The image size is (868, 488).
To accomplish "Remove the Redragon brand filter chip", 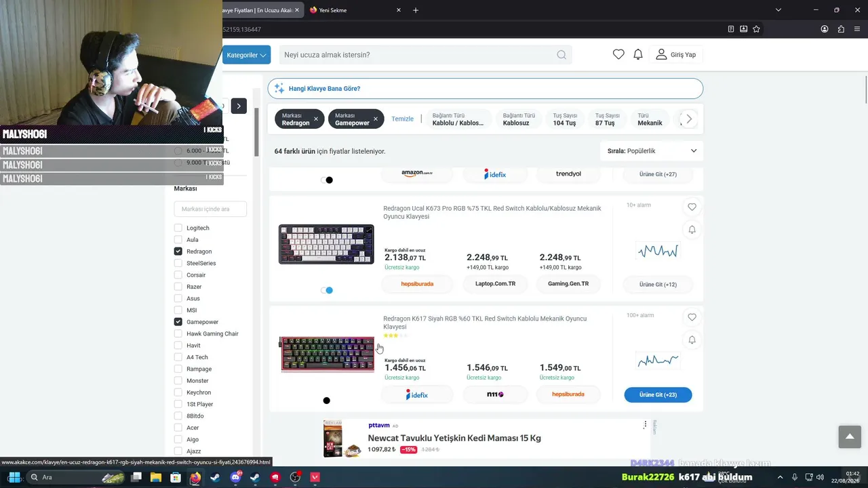I will (x=316, y=119).
